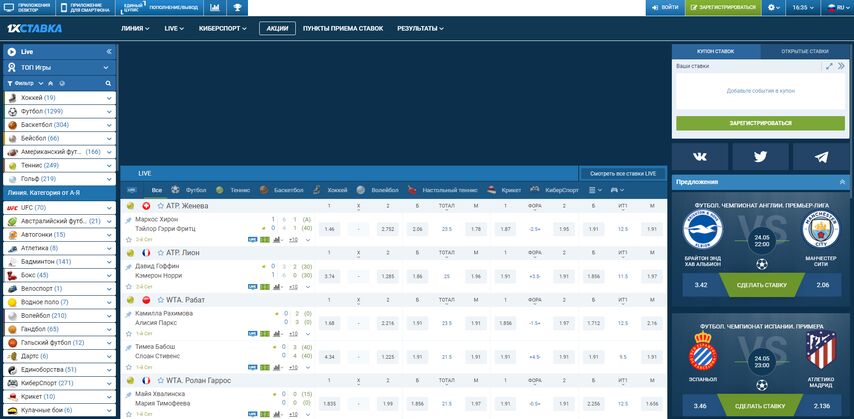Open the settings gear menu
Screen dimensions: 854x419
click(774, 8)
